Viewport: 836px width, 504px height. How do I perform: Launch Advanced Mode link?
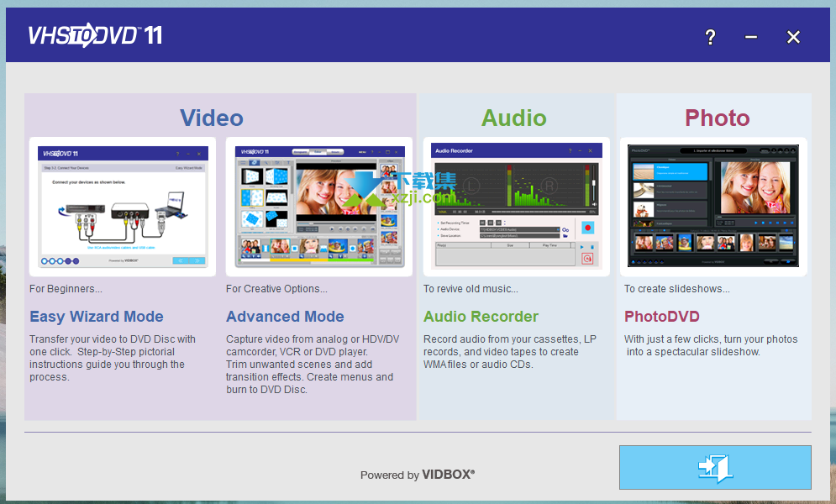click(x=285, y=317)
